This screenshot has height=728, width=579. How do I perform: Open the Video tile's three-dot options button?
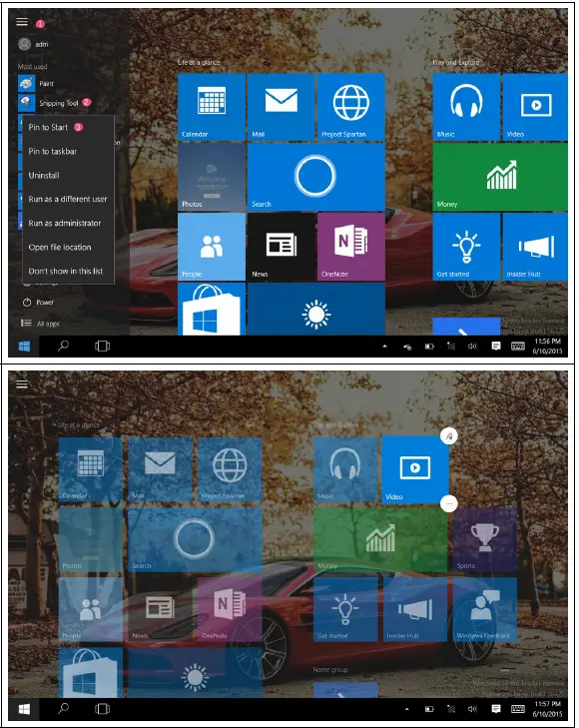click(x=448, y=503)
